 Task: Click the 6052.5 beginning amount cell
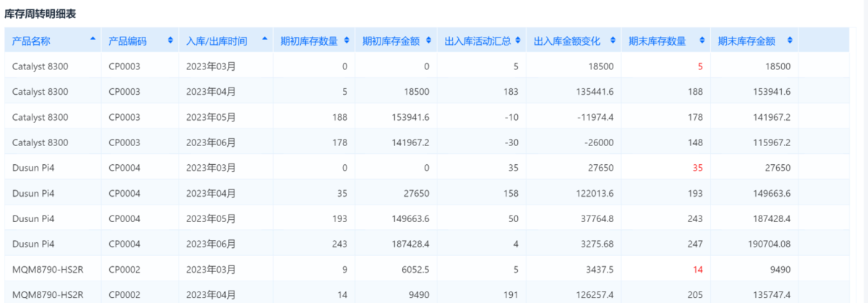pyautogui.click(x=415, y=269)
